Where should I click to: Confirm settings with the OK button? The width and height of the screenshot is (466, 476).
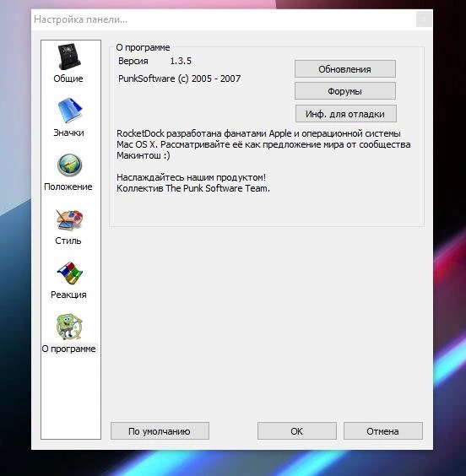click(297, 430)
